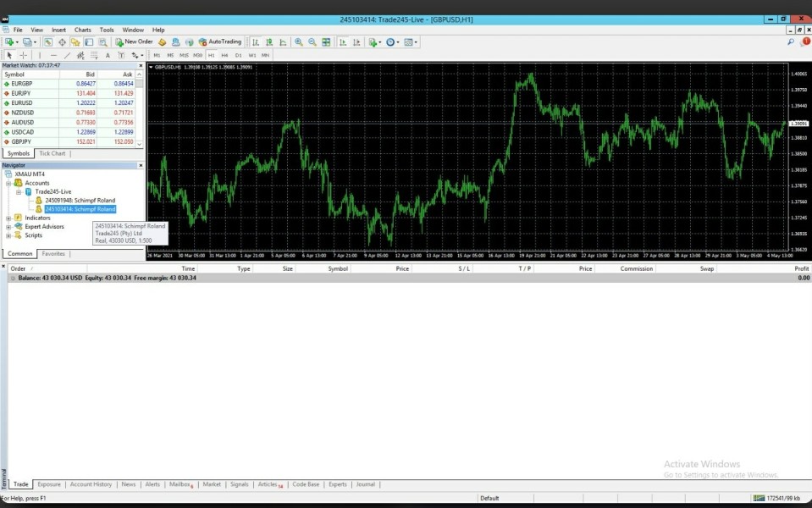
Task: Select the Horizontal Line drawing tool
Action: (53, 55)
